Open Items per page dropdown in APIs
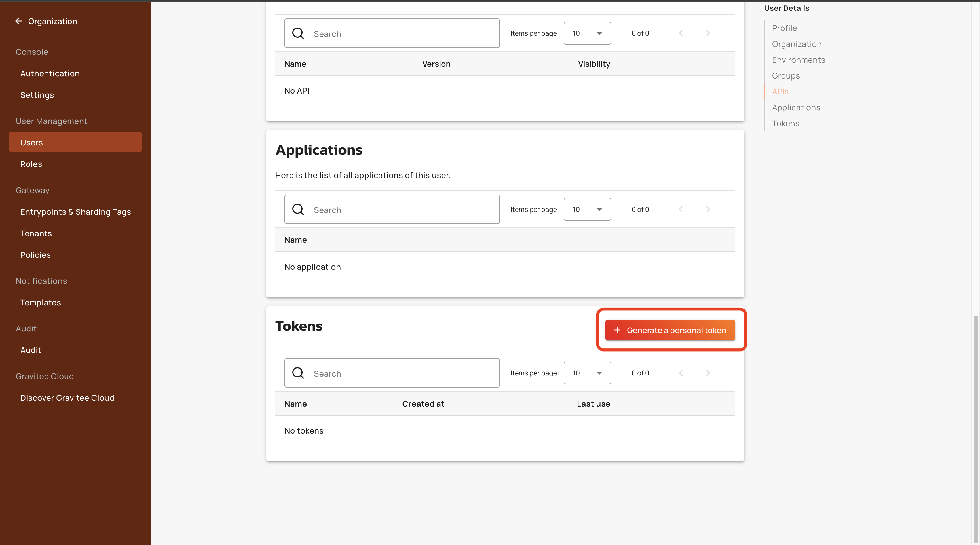The height and width of the screenshot is (545, 980). (x=587, y=33)
